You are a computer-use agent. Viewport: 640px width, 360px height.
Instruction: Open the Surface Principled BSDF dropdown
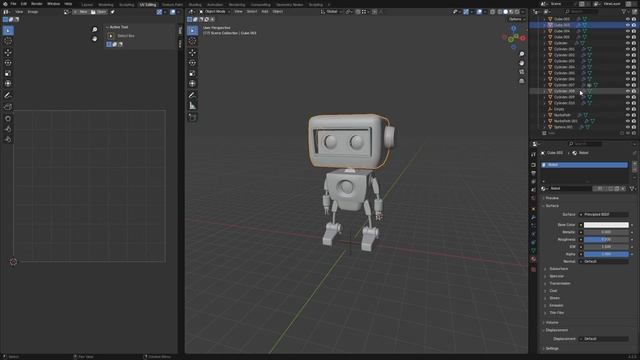(604, 214)
